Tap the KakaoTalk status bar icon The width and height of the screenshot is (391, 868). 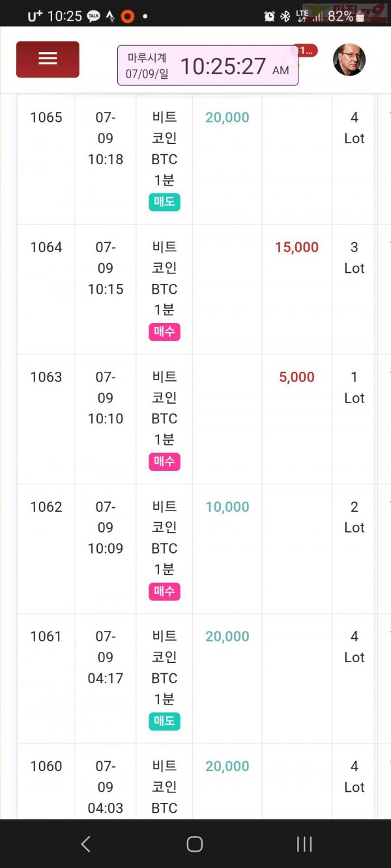tap(94, 16)
